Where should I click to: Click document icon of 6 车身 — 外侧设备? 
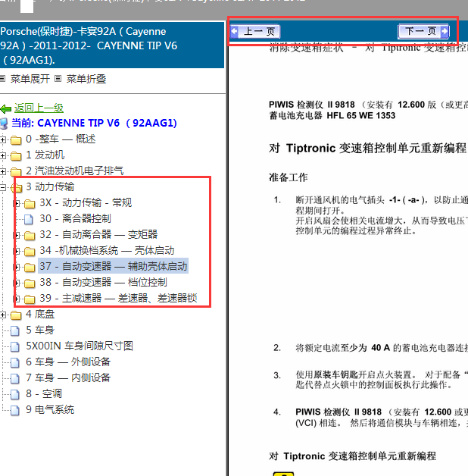15,362
